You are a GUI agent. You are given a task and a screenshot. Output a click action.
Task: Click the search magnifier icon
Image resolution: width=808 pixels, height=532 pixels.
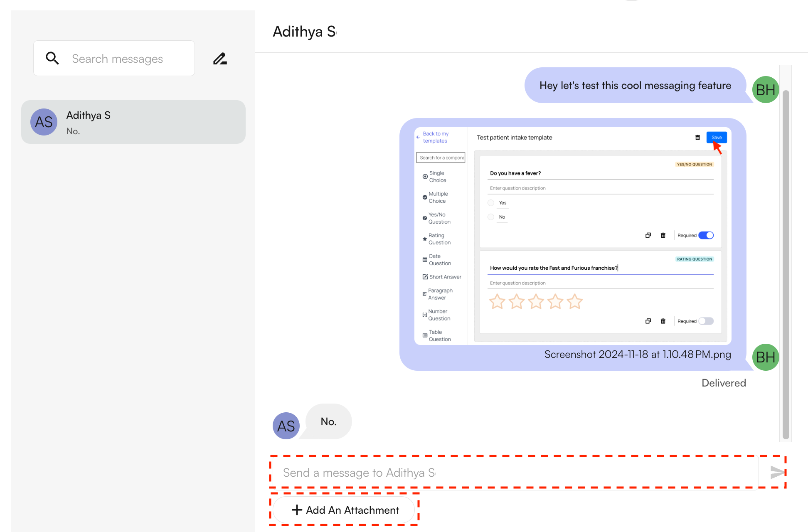(52, 58)
